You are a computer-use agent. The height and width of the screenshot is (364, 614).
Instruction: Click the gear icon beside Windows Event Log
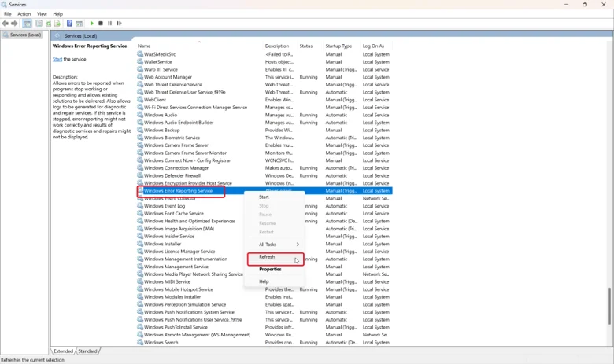coord(140,206)
